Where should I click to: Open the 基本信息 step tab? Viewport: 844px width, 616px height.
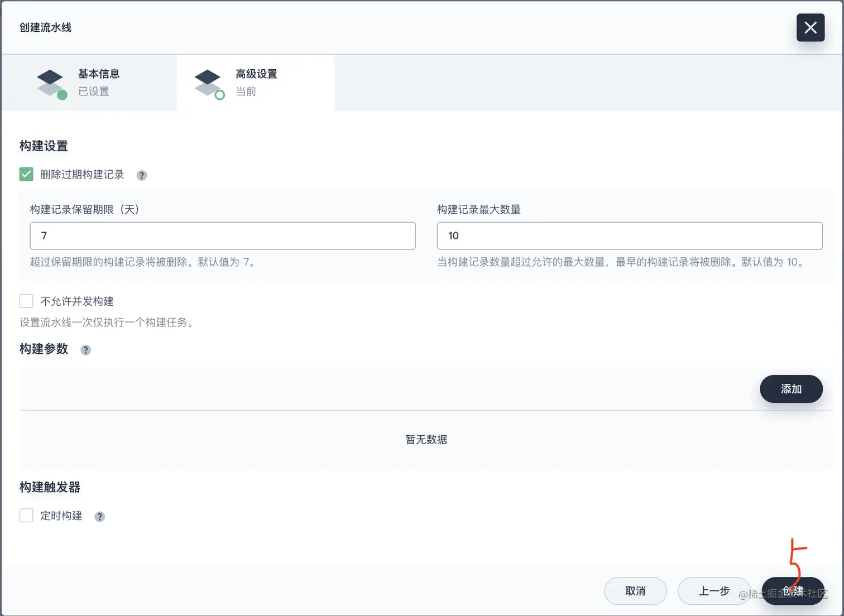pyautogui.click(x=89, y=83)
